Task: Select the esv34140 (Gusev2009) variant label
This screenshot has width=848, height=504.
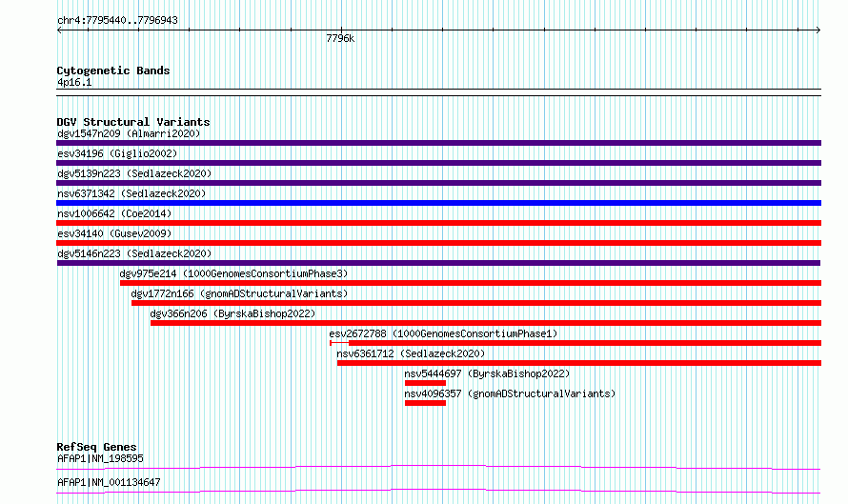Action: tap(114, 233)
